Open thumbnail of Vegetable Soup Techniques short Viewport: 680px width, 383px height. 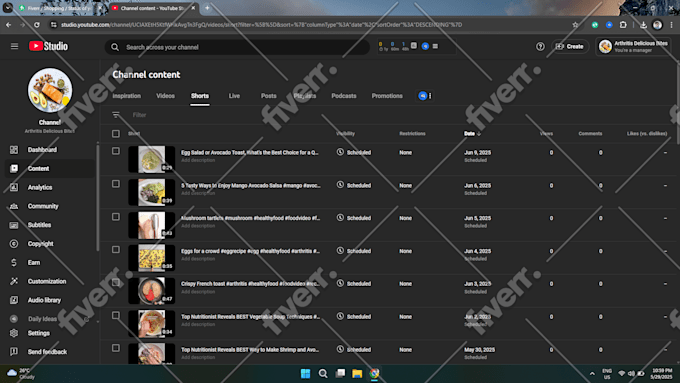[x=151, y=324]
